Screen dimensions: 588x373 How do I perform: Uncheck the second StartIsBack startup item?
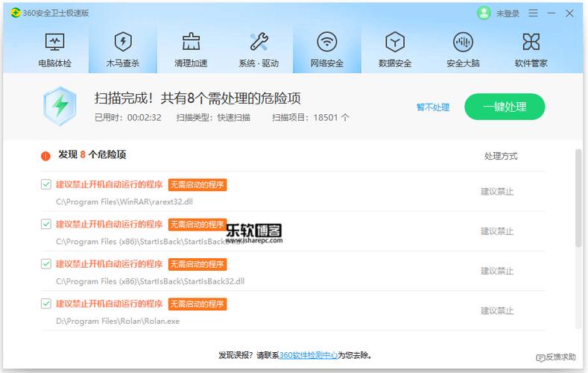coord(46,224)
